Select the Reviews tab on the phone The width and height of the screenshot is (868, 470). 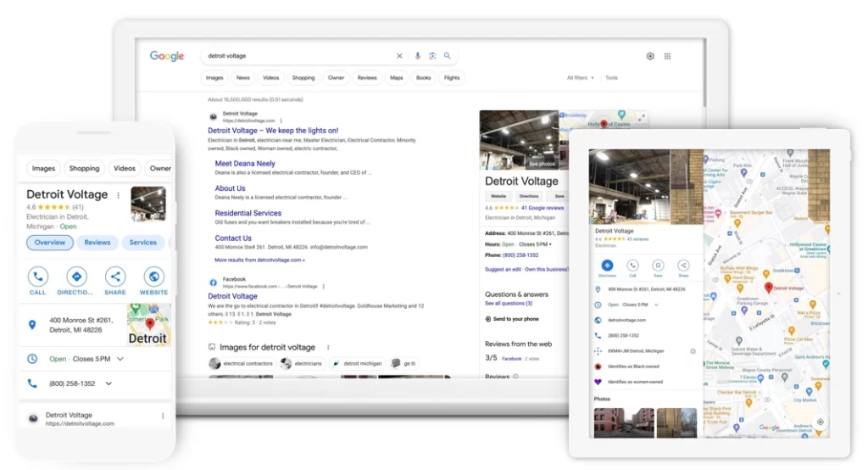[x=97, y=242]
